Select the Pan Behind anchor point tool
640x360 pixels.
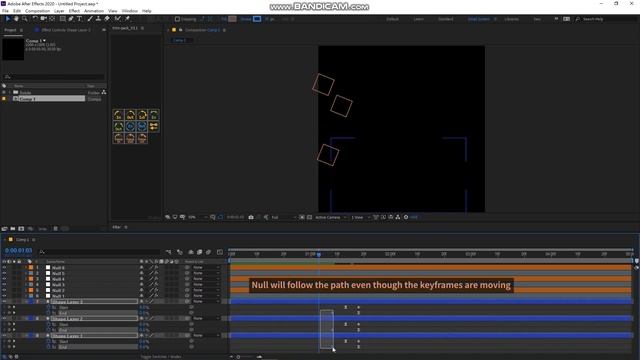coord(52,19)
